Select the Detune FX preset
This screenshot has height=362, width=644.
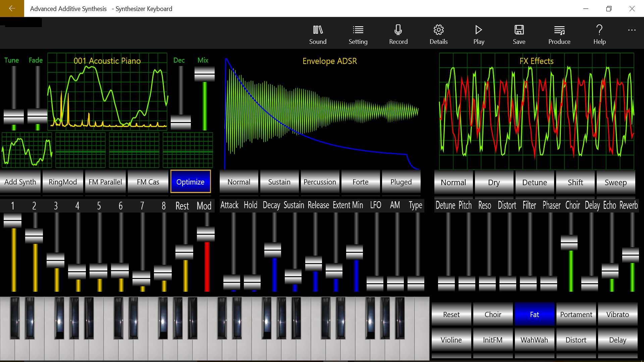click(x=534, y=182)
